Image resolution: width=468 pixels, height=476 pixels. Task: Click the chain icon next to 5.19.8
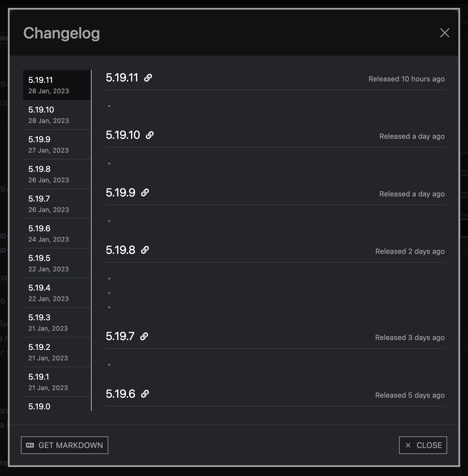[x=145, y=250]
